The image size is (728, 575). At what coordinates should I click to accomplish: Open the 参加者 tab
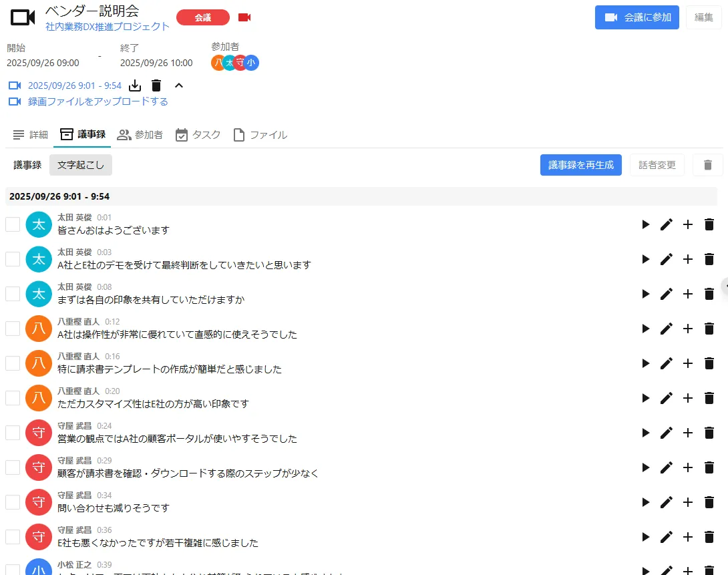coord(140,135)
